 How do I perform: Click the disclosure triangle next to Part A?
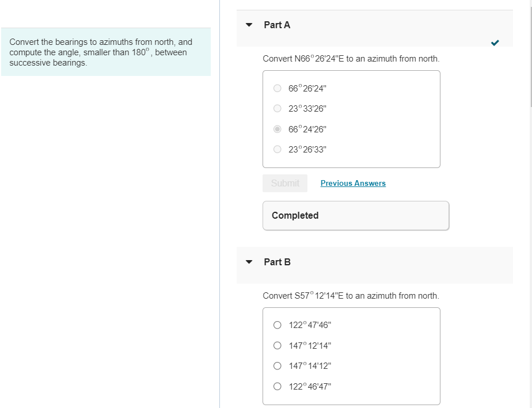[x=249, y=25]
